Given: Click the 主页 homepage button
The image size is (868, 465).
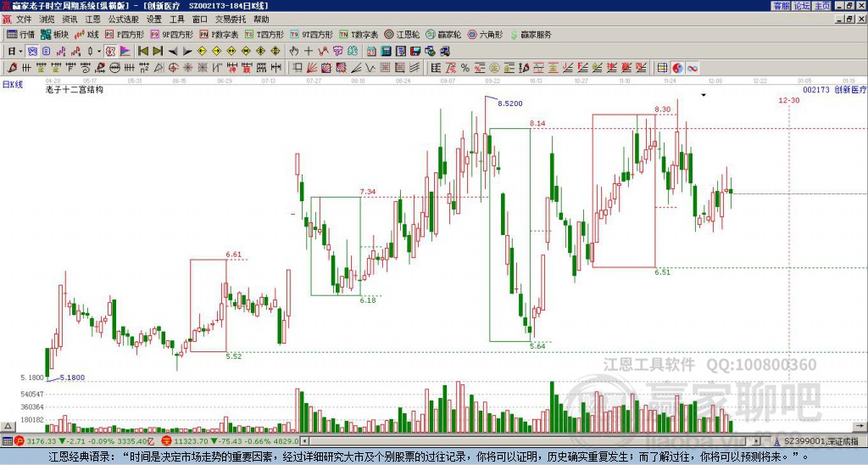Looking at the screenshot, I should 822,6.
